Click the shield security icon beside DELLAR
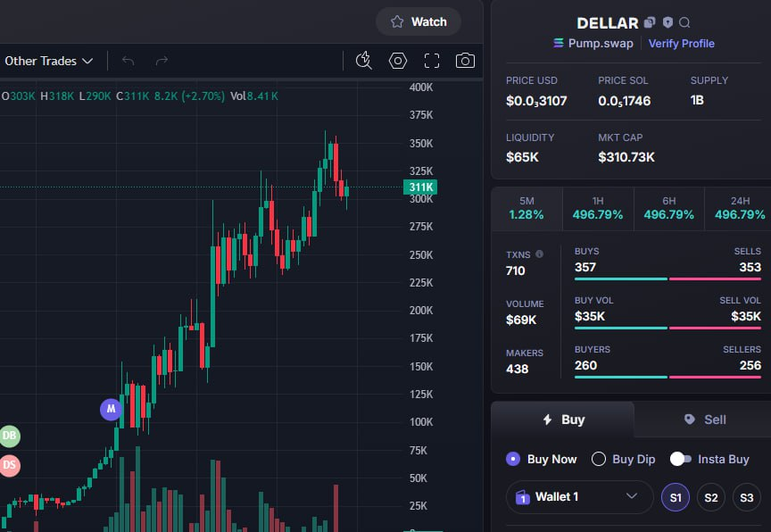Screen dimensions: 771x532 667,22
